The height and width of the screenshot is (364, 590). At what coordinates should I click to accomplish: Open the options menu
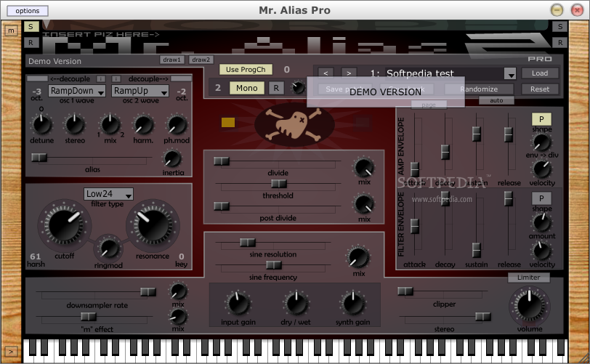click(28, 11)
